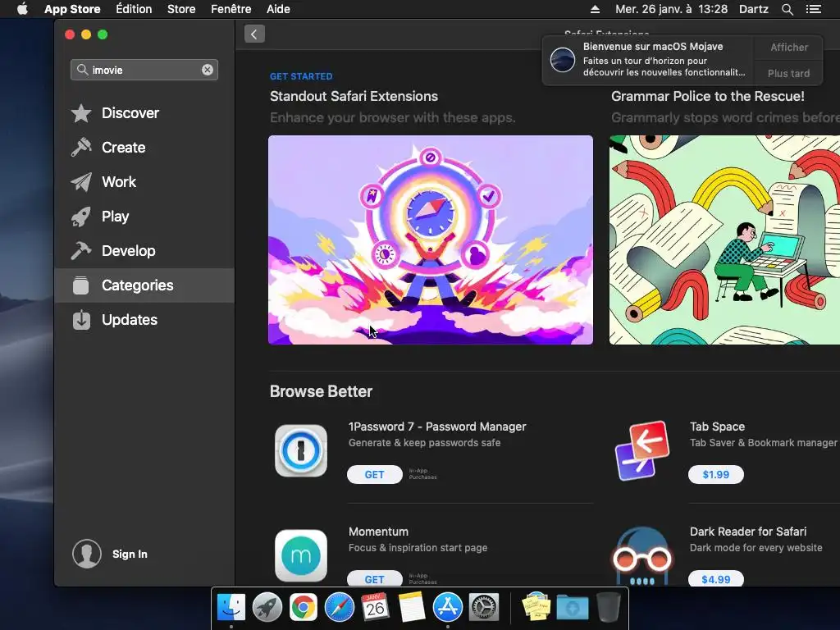Click the Discover sidebar label
Viewport: 840px width, 630px height.
(130, 113)
